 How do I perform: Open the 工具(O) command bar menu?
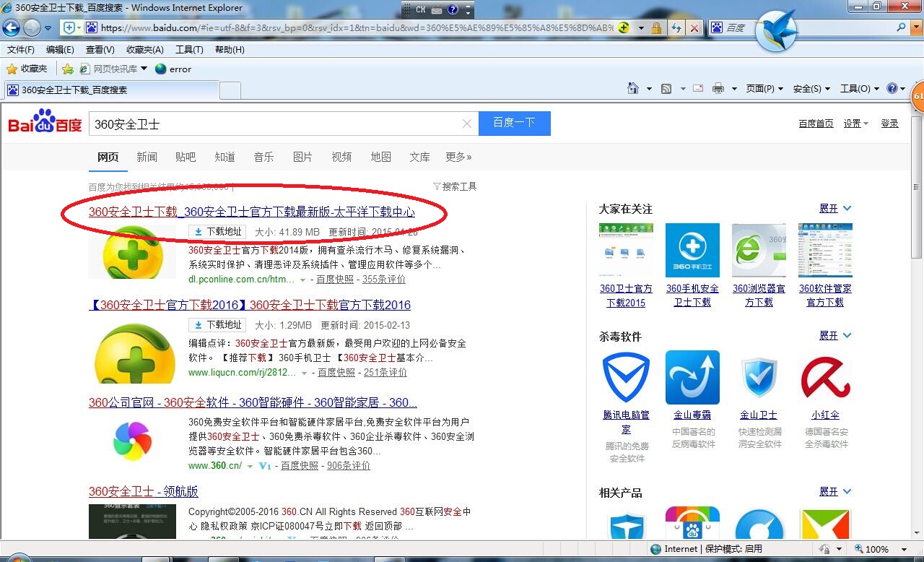859,88
